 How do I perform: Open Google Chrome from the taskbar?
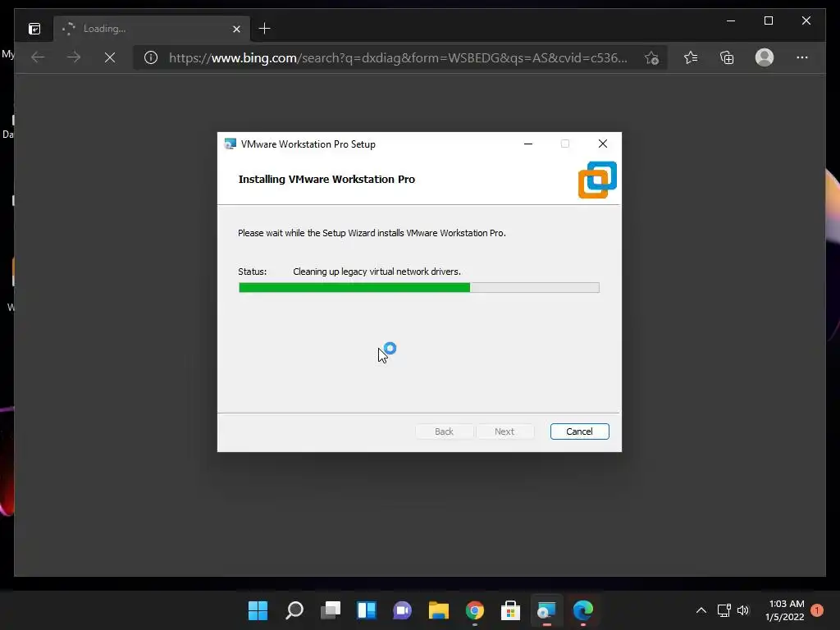[x=475, y=610]
